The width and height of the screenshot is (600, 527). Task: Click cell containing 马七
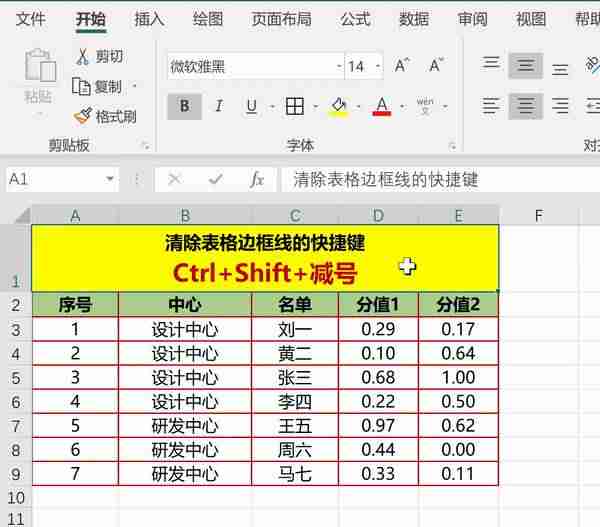coord(295,474)
